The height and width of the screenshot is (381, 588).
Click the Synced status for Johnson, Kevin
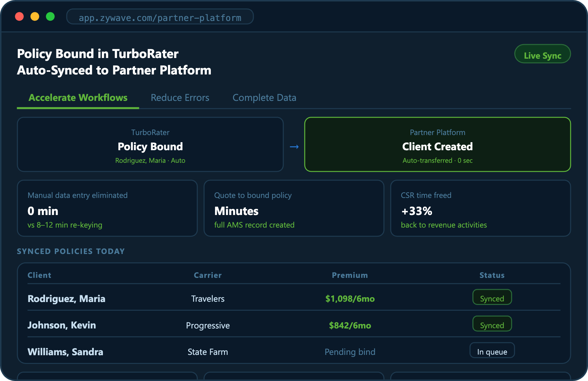click(x=492, y=325)
